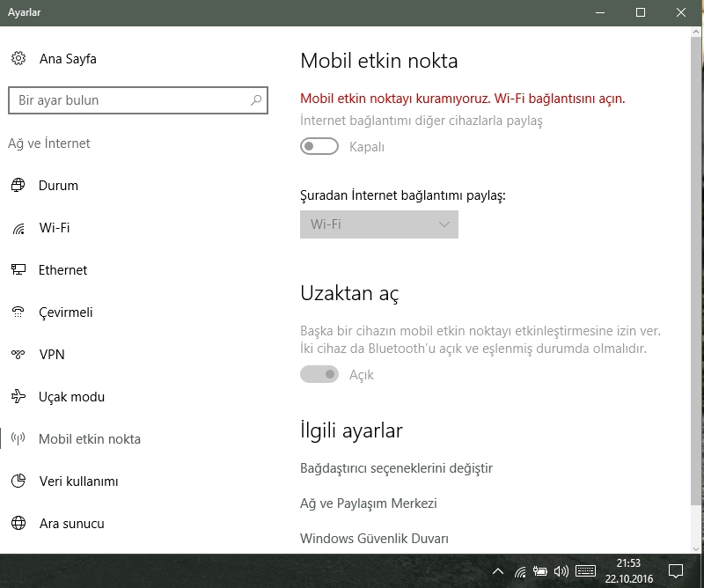Open Ağ ve Paylaşım Merkezi link

coord(368,503)
